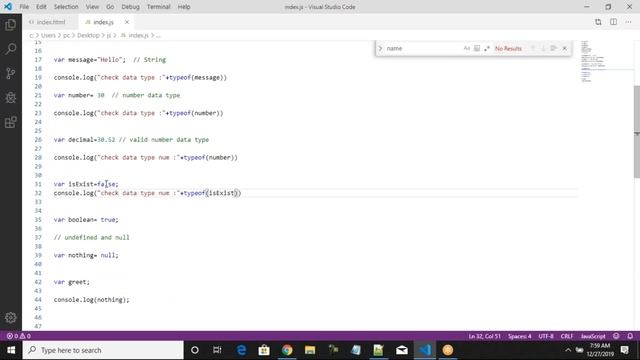Open the Windows Start menu
The height and width of the screenshot is (360, 640).
(11, 350)
